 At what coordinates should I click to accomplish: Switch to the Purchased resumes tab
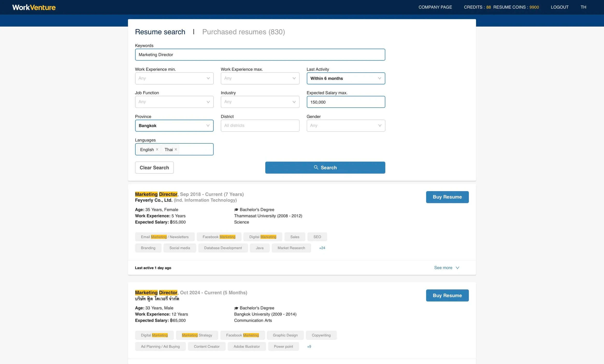point(244,32)
